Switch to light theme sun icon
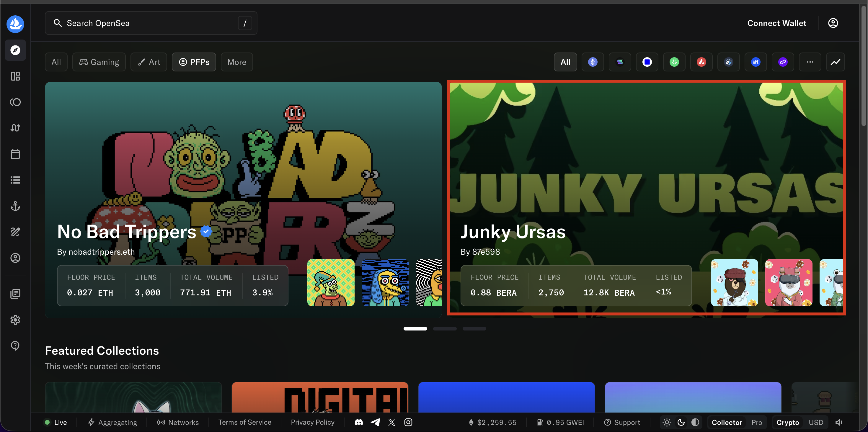Viewport: 868px width, 432px height. (667, 422)
